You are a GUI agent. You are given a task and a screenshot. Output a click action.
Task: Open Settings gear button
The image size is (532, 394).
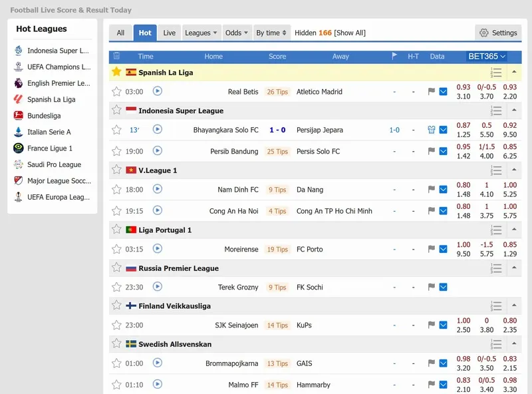point(498,33)
